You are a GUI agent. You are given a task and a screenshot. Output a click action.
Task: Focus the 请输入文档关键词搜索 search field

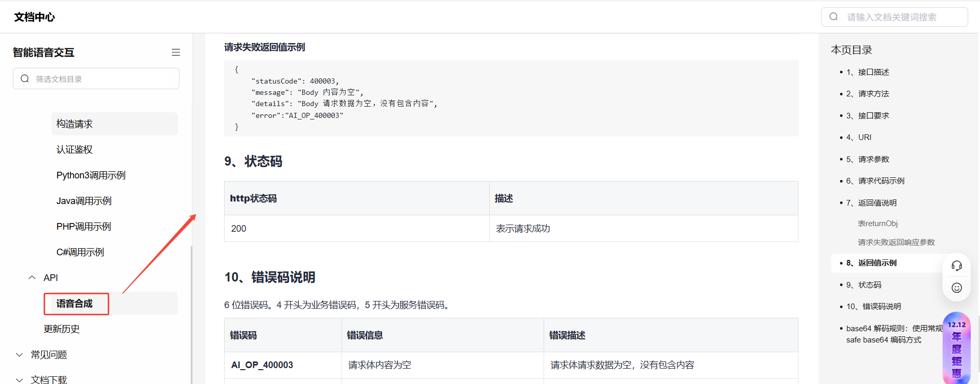(894, 17)
